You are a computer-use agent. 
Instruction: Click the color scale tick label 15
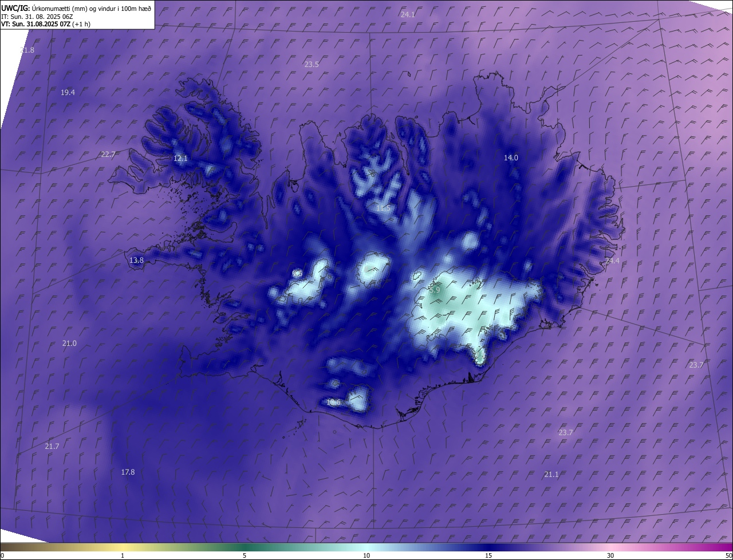488,555
